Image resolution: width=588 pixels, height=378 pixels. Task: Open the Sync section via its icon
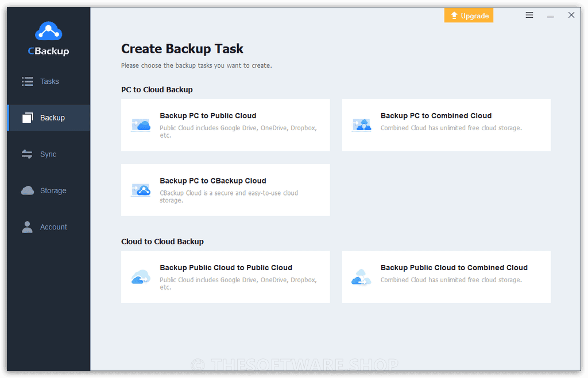[x=27, y=154]
